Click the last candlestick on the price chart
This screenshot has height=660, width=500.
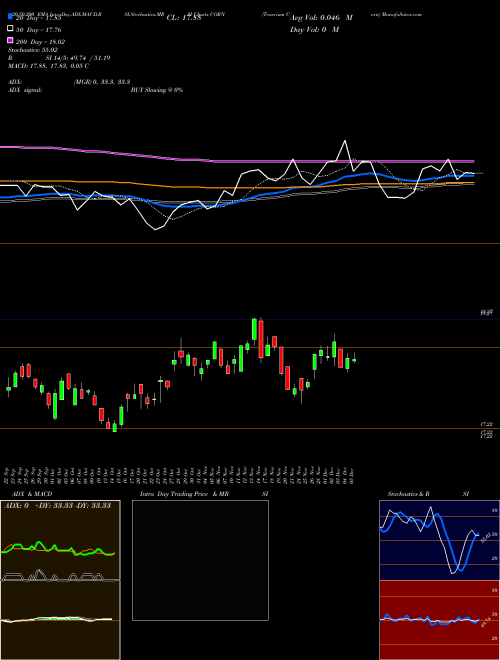pos(354,360)
